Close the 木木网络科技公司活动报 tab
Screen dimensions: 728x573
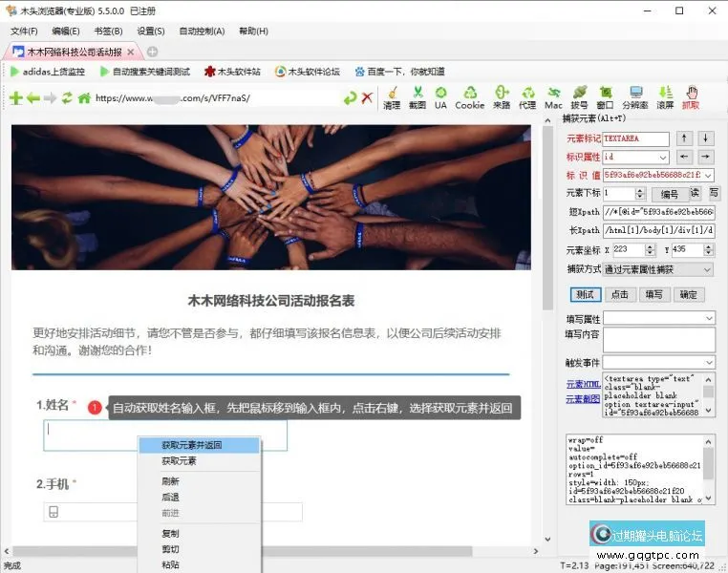tap(131, 52)
